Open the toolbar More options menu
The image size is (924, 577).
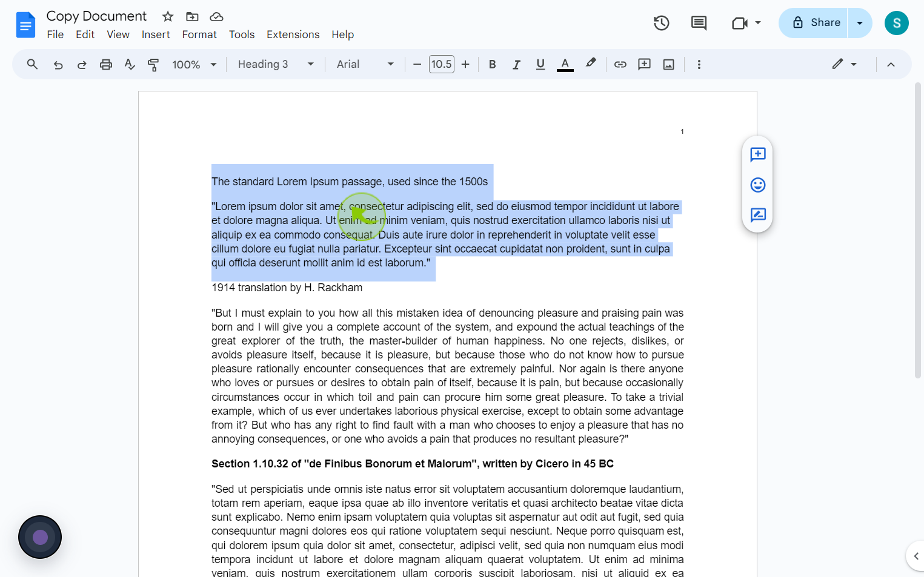click(699, 64)
